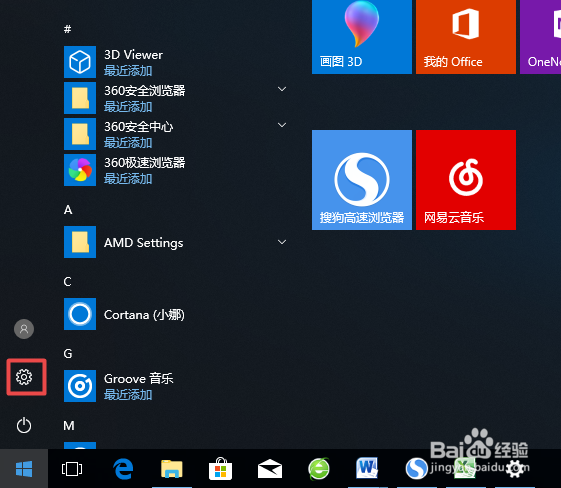Click the 360极速浏览器 label
Viewport: 561px width, 488px height.
pos(145,163)
